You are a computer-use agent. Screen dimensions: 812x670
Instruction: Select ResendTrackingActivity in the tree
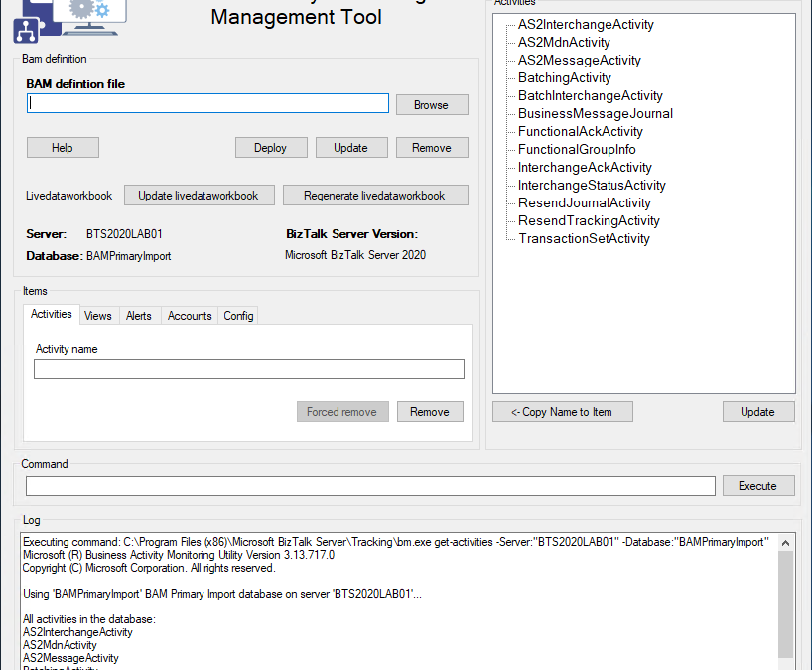point(589,220)
